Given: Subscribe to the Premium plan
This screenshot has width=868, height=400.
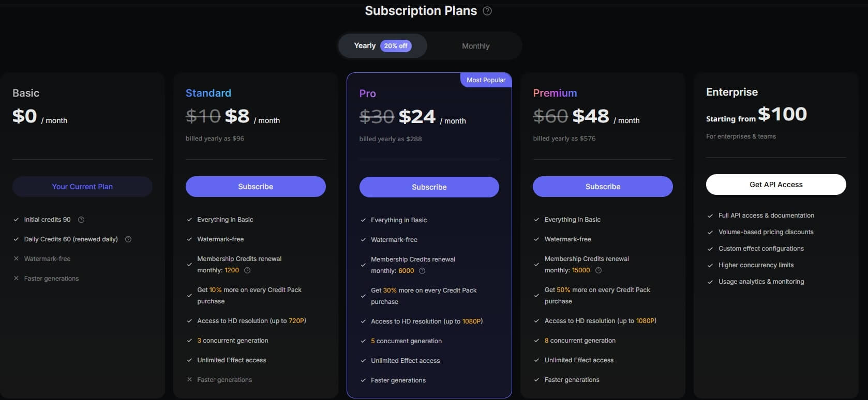Looking at the screenshot, I should pyautogui.click(x=603, y=187).
